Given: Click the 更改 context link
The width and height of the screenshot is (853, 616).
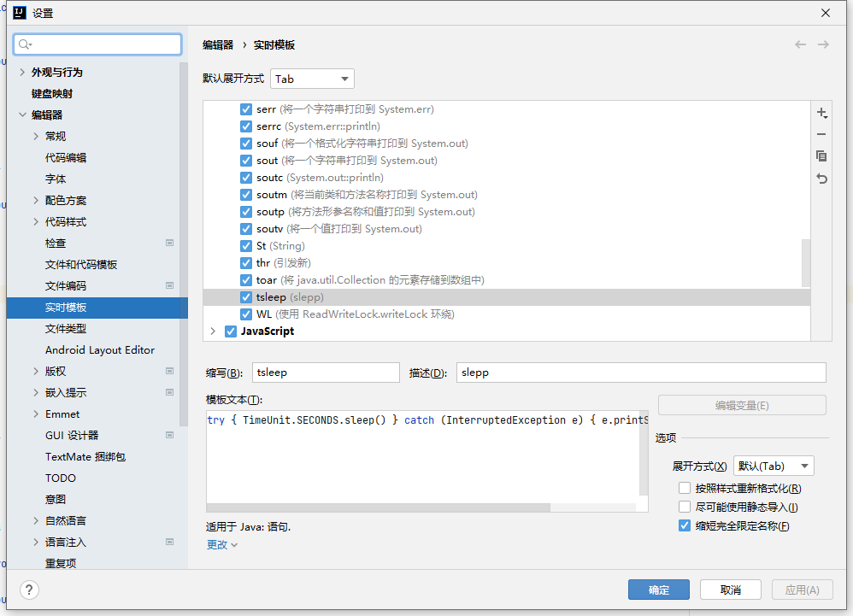Looking at the screenshot, I should pyautogui.click(x=222, y=545).
